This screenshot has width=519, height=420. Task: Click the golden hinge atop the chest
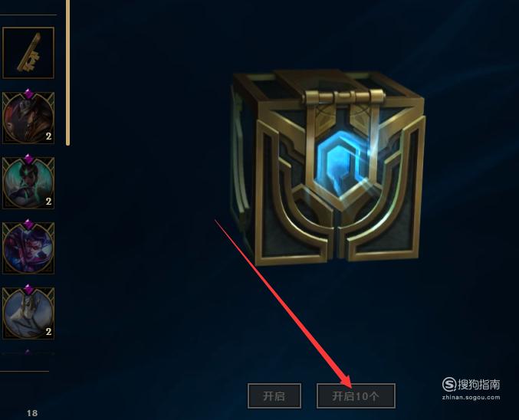tap(344, 97)
